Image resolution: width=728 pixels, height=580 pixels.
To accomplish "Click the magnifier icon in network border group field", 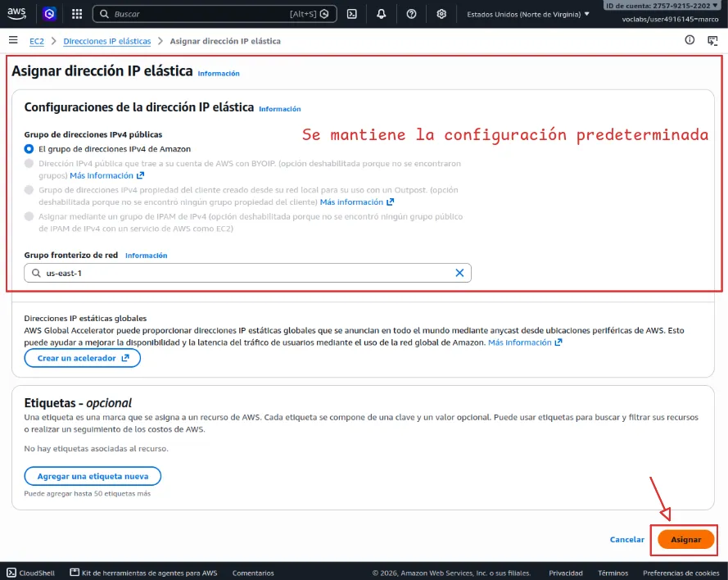I will pos(36,273).
